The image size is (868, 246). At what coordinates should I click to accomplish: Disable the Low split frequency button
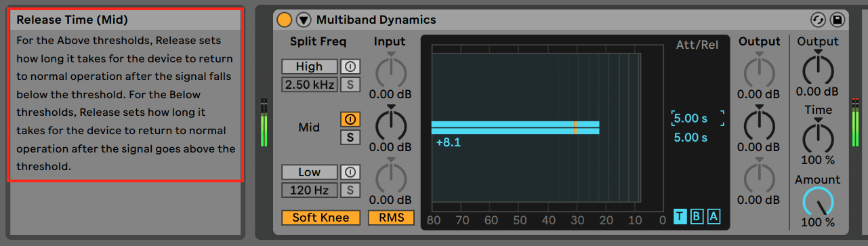pos(310,172)
